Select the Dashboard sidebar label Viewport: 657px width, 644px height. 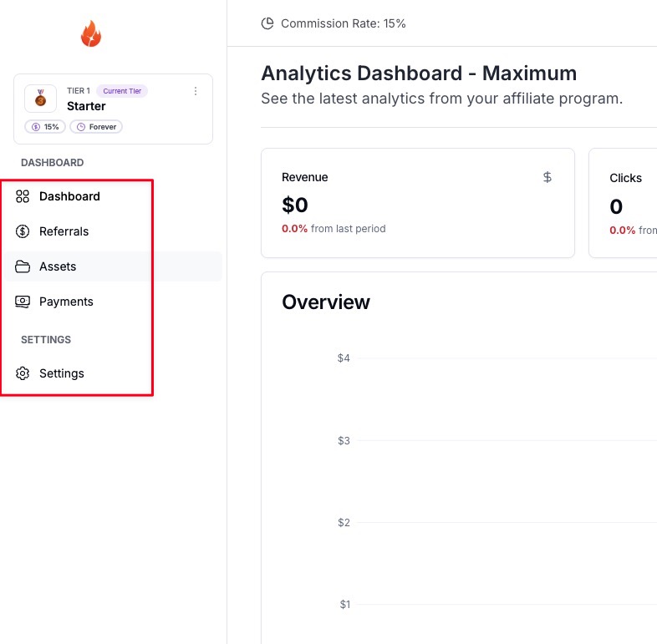(69, 196)
